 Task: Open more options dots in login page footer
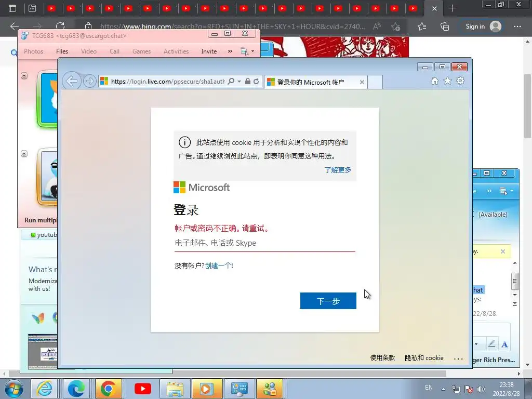(x=458, y=358)
